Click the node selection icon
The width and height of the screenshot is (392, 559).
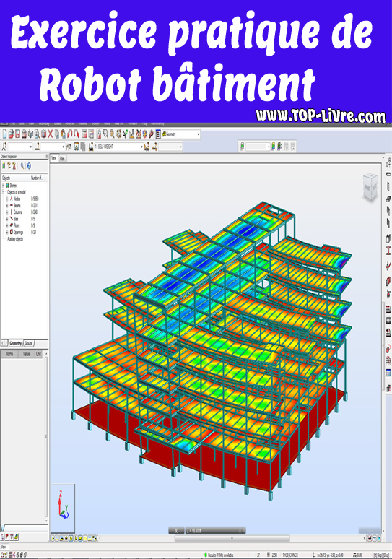tap(4, 147)
